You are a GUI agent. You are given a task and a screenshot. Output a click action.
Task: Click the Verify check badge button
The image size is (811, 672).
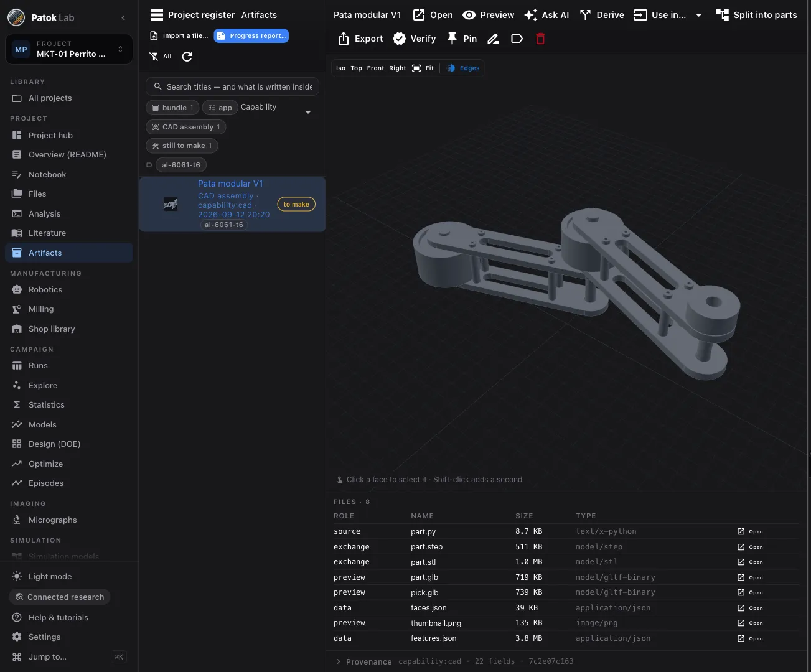pos(415,39)
